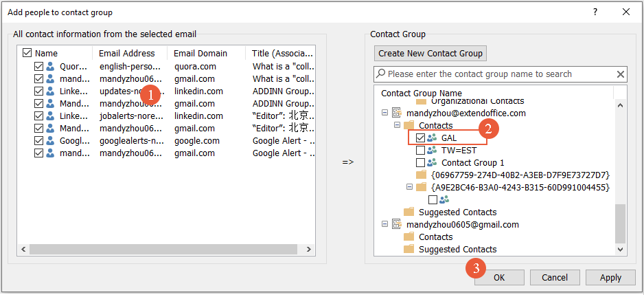This screenshot has height=295, width=644.
Task: Collapse the {A9E2BC46 folder node
Action: (x=409, y=187)
